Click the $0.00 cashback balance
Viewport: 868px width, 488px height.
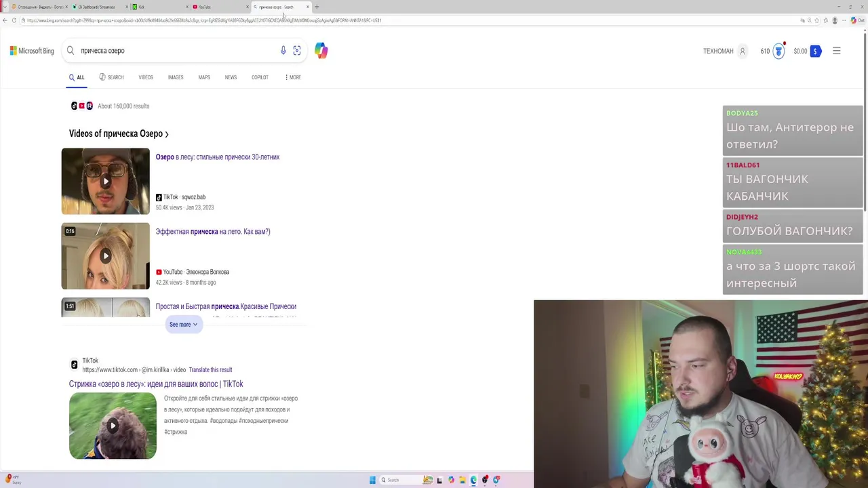(x=800, y=51)
